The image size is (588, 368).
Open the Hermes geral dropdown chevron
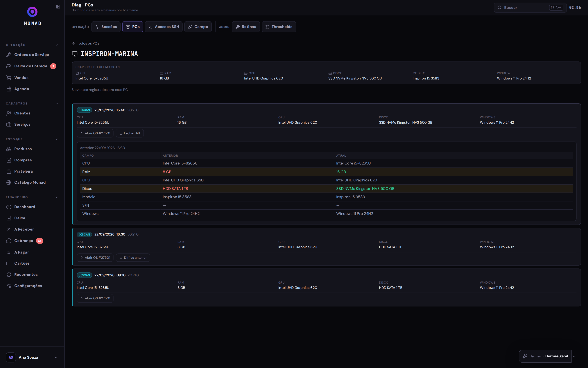[574, 356]
